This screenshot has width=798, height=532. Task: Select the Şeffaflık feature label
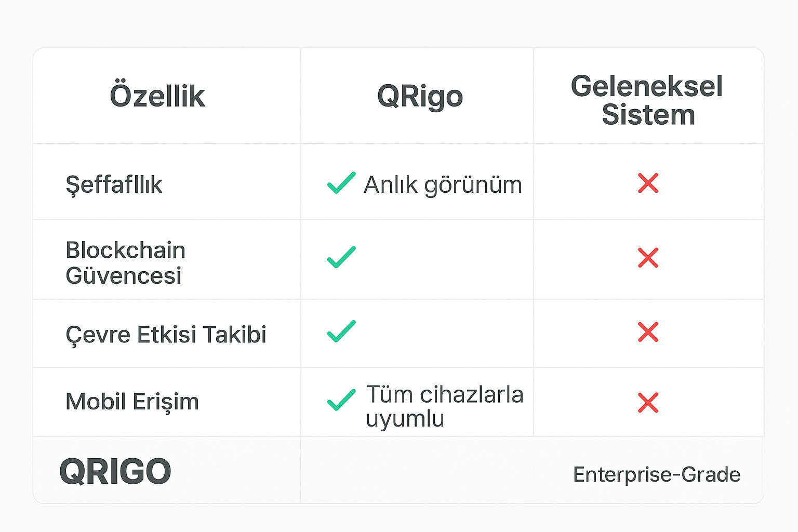(114, 185)
